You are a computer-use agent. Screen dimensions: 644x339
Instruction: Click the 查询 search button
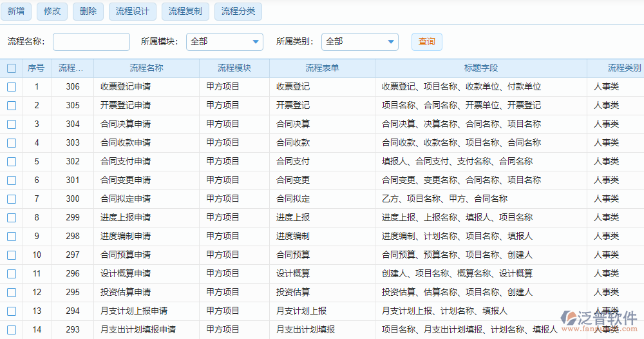426,42
